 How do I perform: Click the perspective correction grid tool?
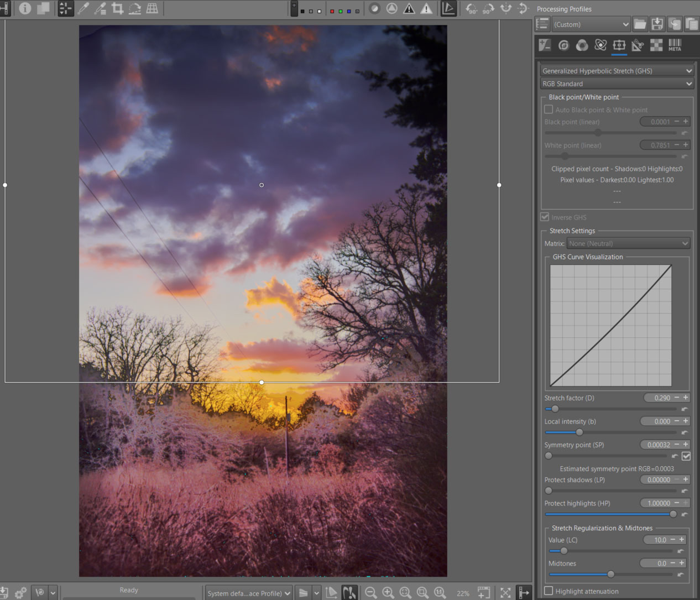pos(152,8)
